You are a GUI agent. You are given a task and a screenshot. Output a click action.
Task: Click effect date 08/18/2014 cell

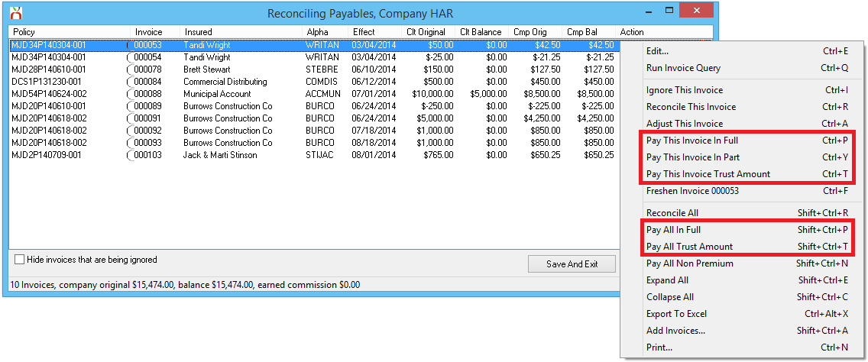(x=374, y=143)
